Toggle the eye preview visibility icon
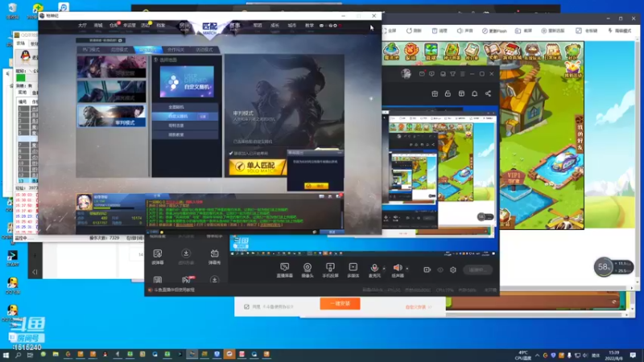 click(440, 269)
